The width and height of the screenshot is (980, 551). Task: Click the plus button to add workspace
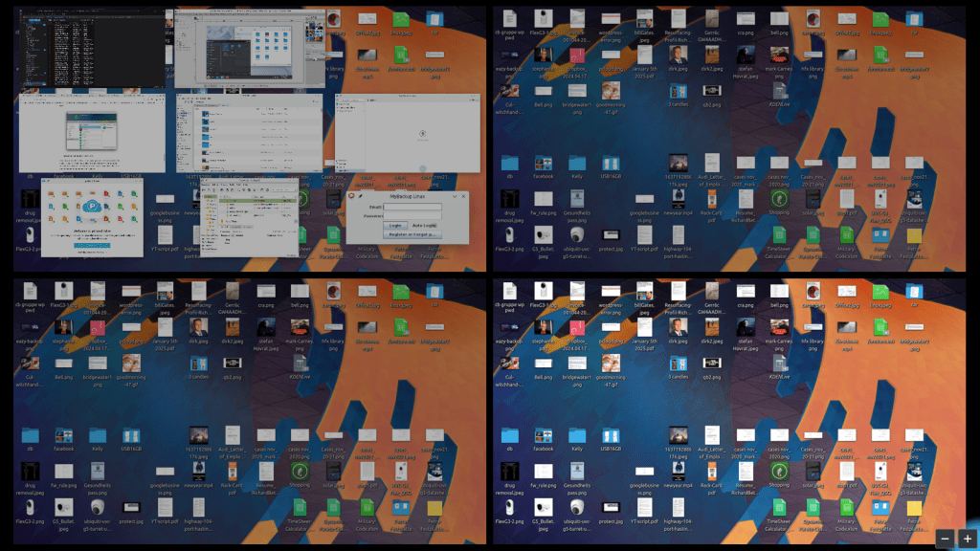[x=968, y=539]
